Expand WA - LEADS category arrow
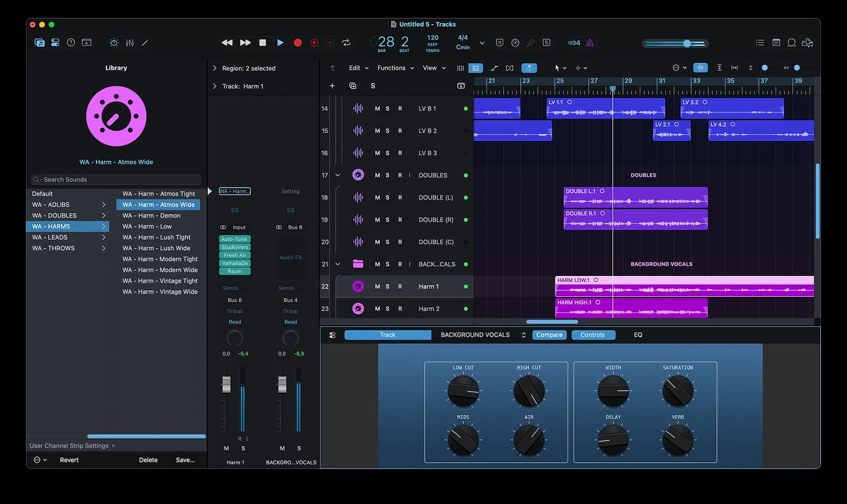 coord(104,237)
